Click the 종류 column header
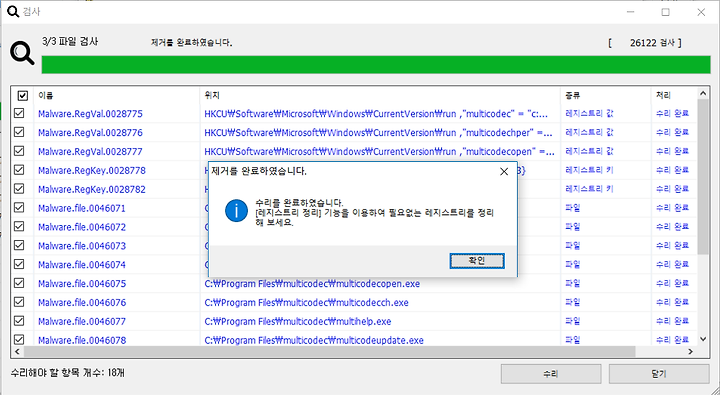This screenshot has height=395, width=720. coord(606,96)
